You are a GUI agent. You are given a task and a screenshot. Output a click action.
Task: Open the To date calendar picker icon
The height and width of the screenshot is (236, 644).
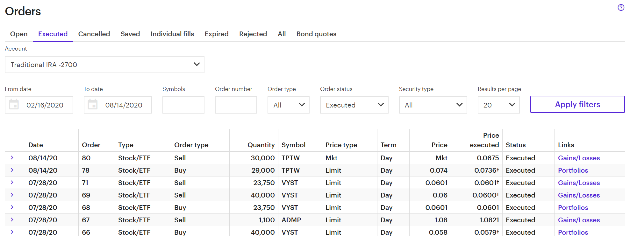click(93, 105)
